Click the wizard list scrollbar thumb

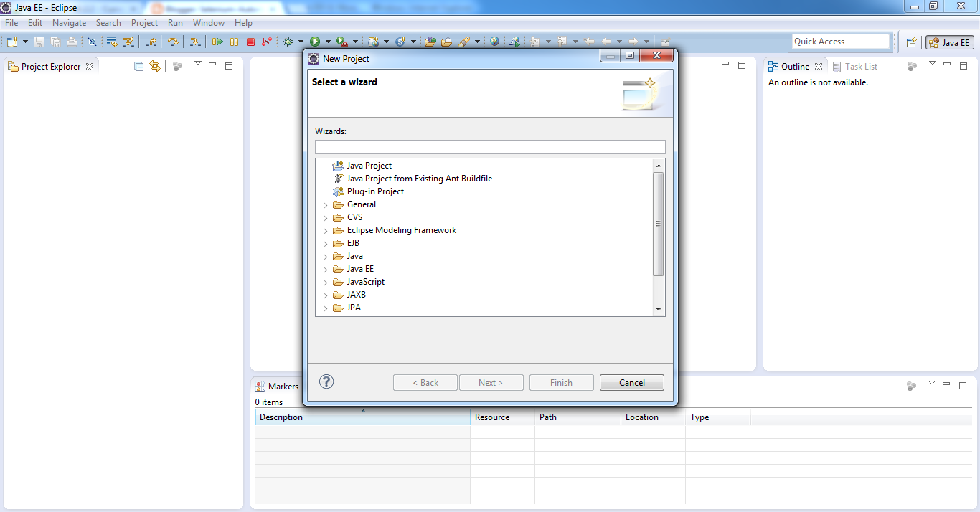click(x=659, y=224)
